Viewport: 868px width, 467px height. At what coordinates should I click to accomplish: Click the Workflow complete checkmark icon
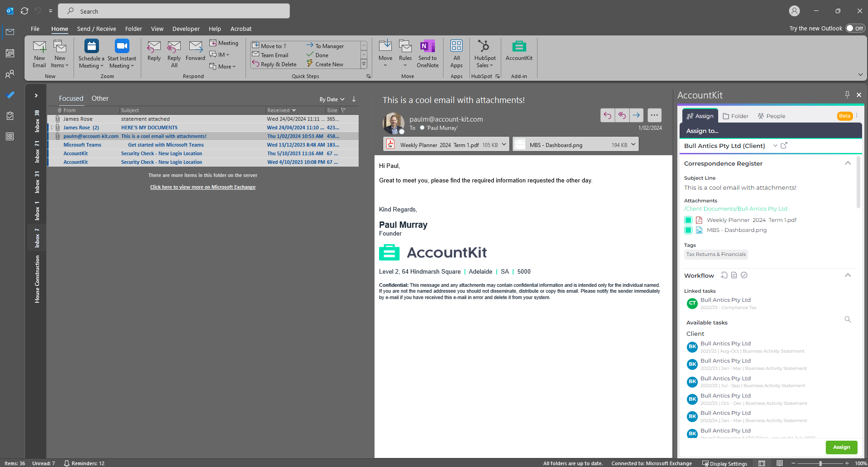(744, 275)
